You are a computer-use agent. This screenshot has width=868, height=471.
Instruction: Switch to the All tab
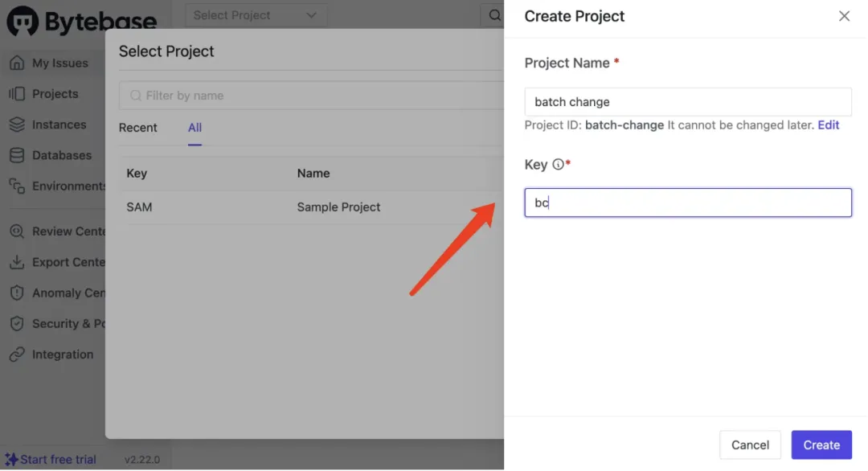pos(194,128)
